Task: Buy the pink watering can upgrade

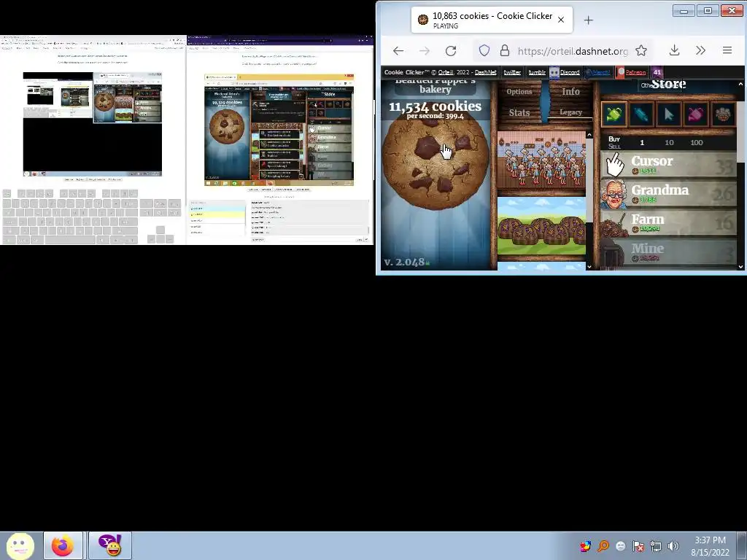Action: (x=695, y=114)
